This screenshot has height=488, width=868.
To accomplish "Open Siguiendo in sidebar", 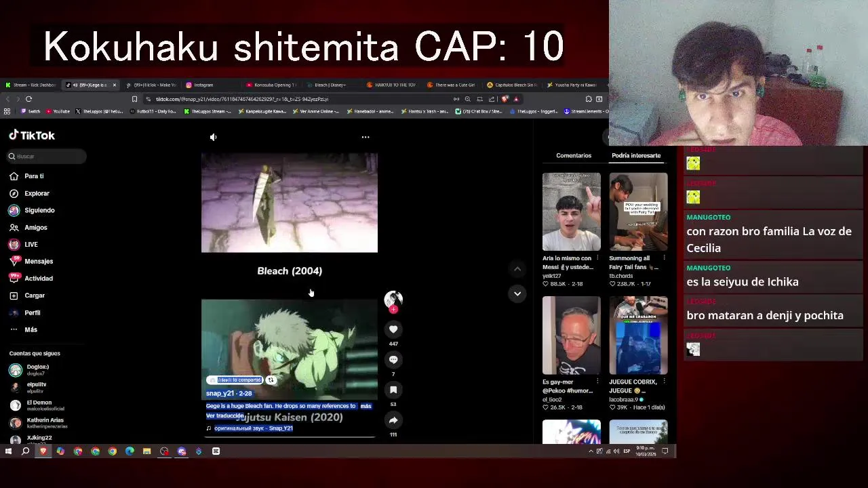I will click(32, 210).
